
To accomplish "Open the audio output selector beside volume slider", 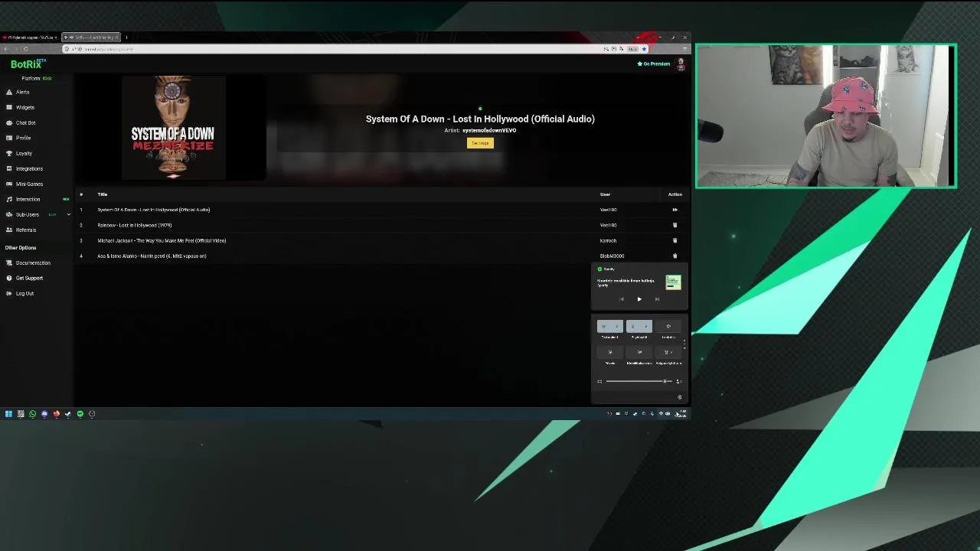I will tap(678, 381).
